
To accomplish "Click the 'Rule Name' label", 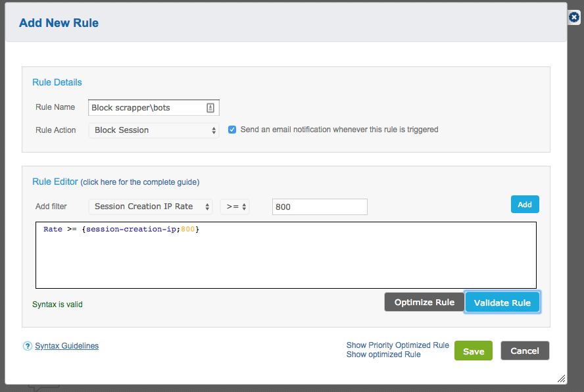I will pos(55,107).
